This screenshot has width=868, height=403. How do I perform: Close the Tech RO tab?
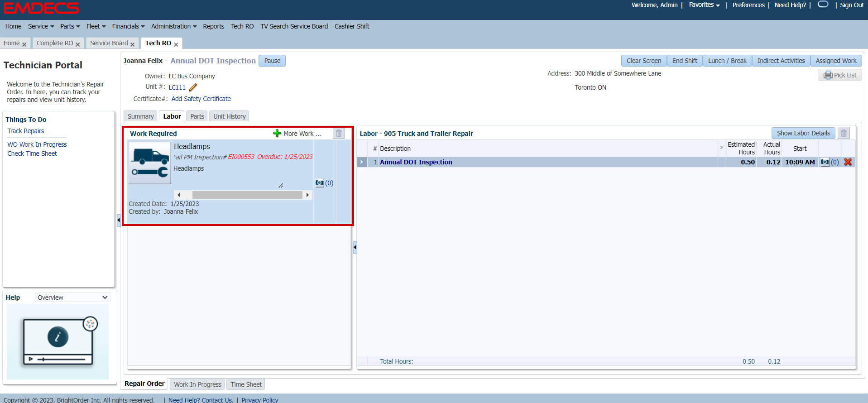[x=176, y=44]
